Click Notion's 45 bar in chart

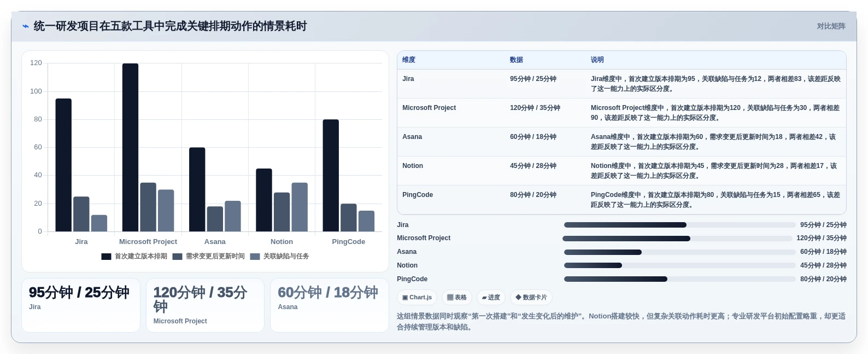click(264, 200)
